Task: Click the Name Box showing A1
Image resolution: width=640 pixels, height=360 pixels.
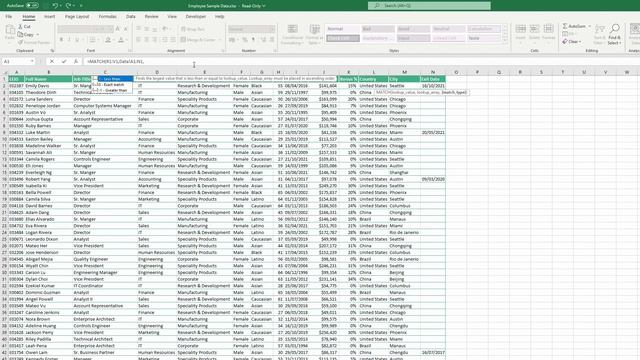Action: tap(16, 61)
